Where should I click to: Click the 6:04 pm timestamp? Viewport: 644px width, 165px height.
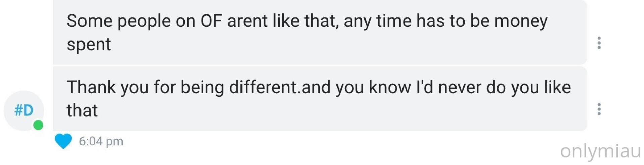pyautogui.click(x=101, y=141)
